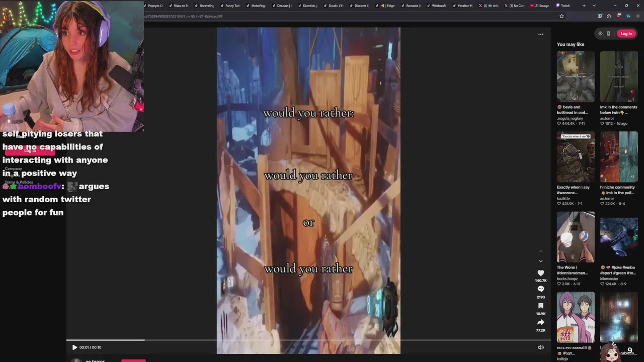Expand the list all tabs dropdown arrow
The image size is (644, 362).
click(x=594, y=6)
